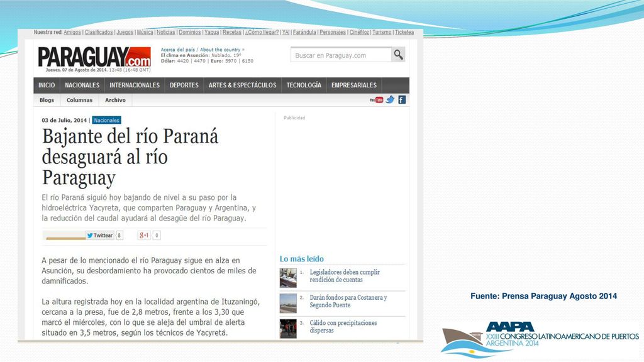This screenshot has height=362, width=644.
Task: Open the Juegos network link
Action: point(125,32)
